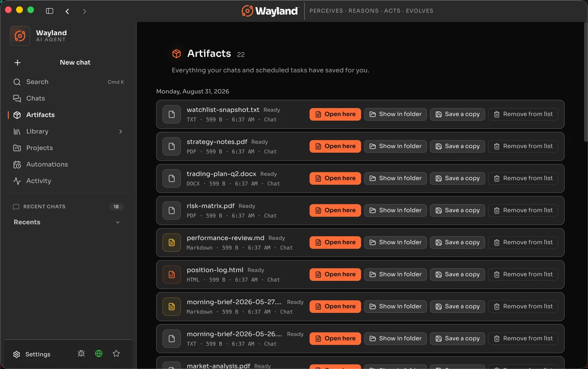This screenshot has width=588, height=369.
Task: Go forward with the right arrow
Action: coord(84,11)
